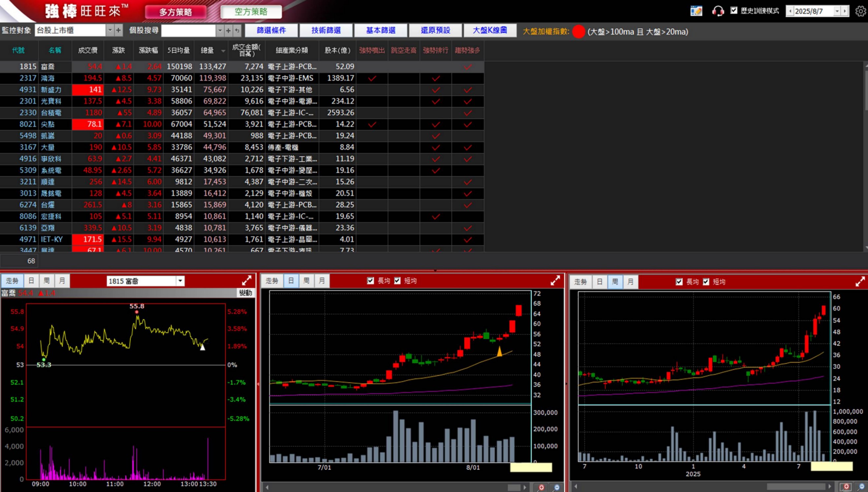
Task: Click zoom-in magnifier below daily chart
Action: tap(541, 487)
